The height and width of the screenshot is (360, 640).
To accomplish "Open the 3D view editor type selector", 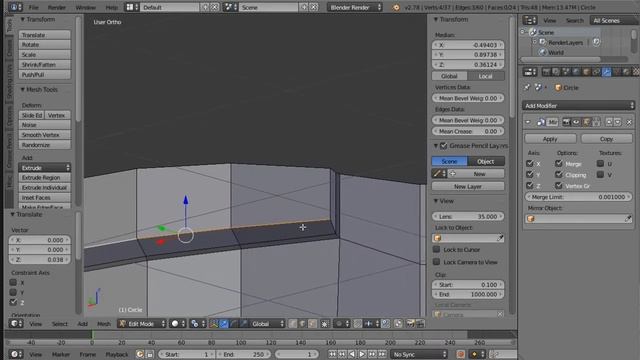I will [x=16, y=324].
